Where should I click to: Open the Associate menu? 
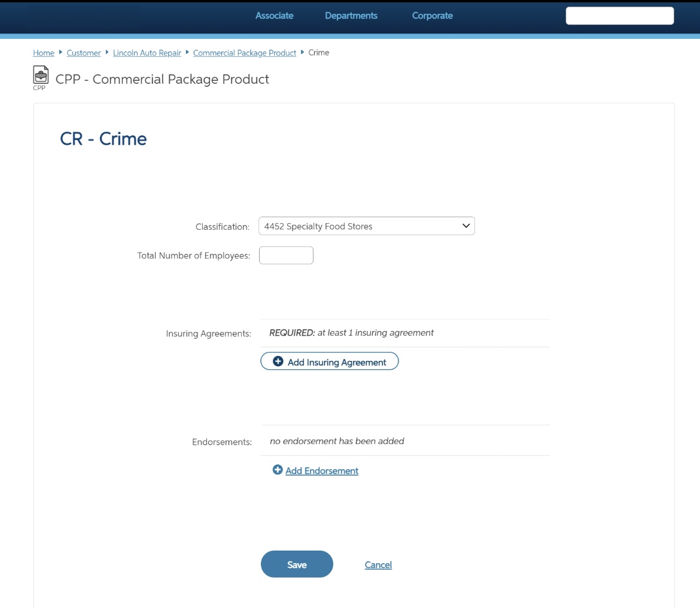click(x=274, y=16)
